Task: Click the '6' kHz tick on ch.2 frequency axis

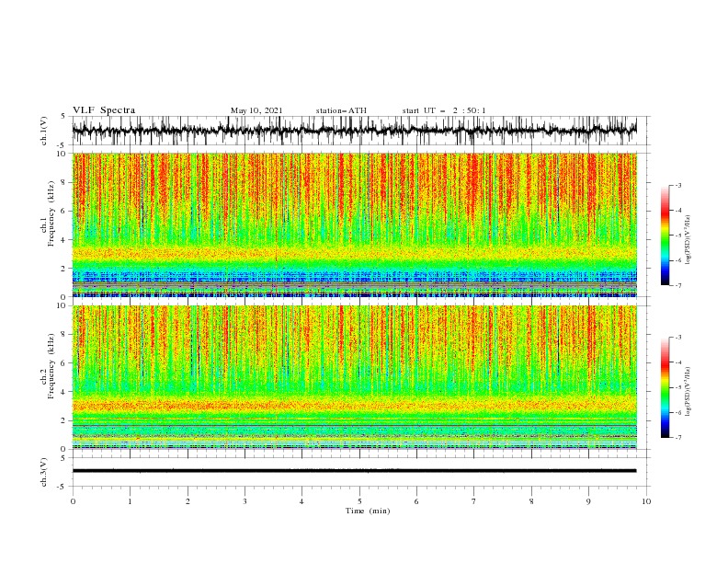Action: [63, 363]
